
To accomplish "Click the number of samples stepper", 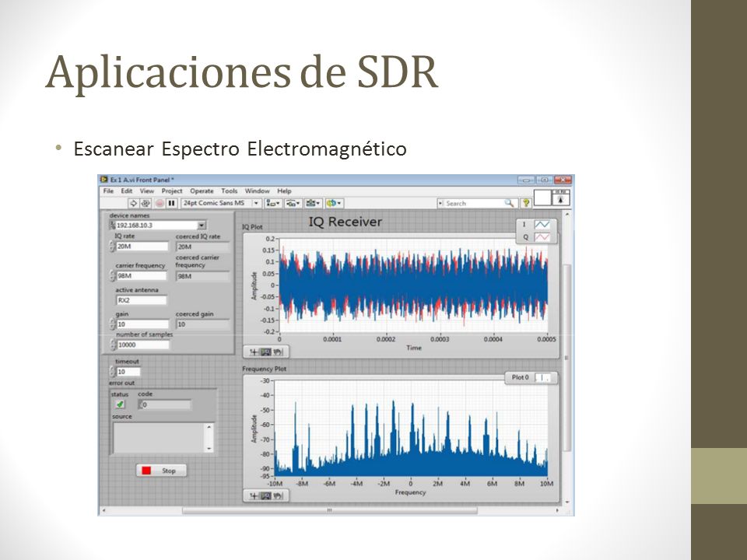I will 113,345.
